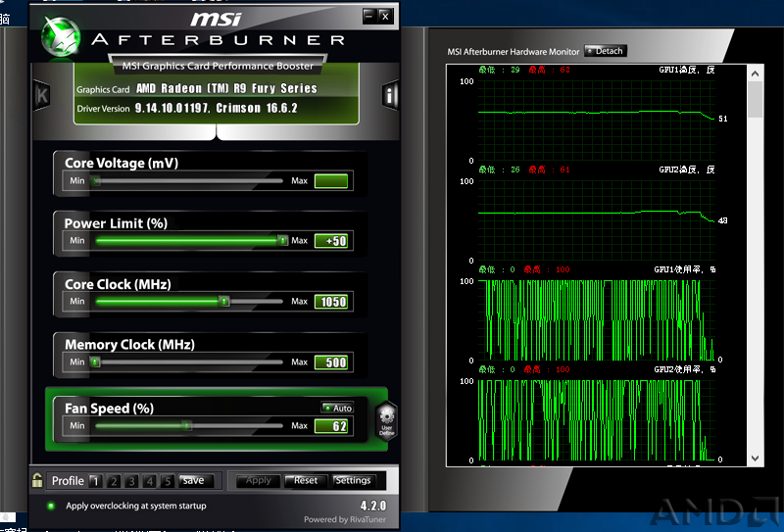The width and height of the screenshot is (784, 532).
Task: Click the Power Limit slider handle
Action: (282, 240)
